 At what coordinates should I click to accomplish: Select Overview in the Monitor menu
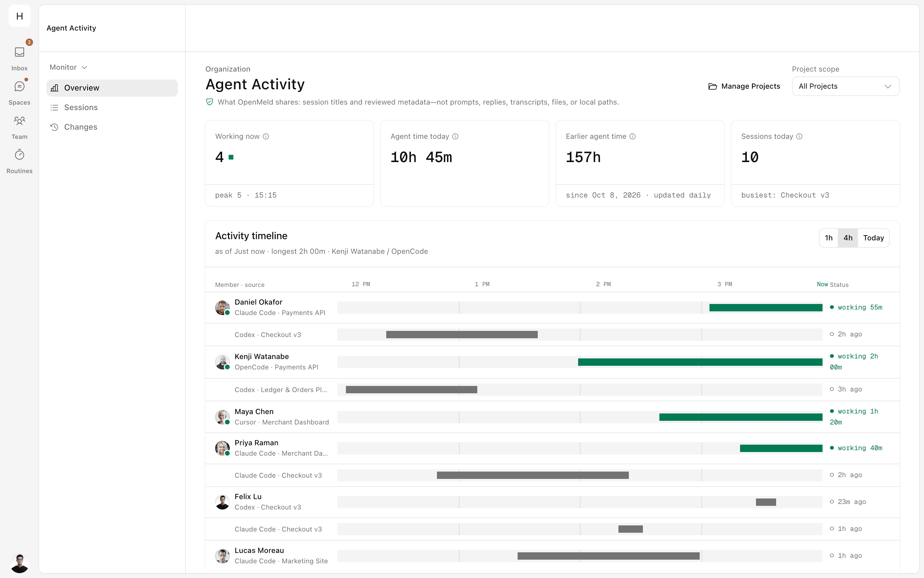(112, 88)
